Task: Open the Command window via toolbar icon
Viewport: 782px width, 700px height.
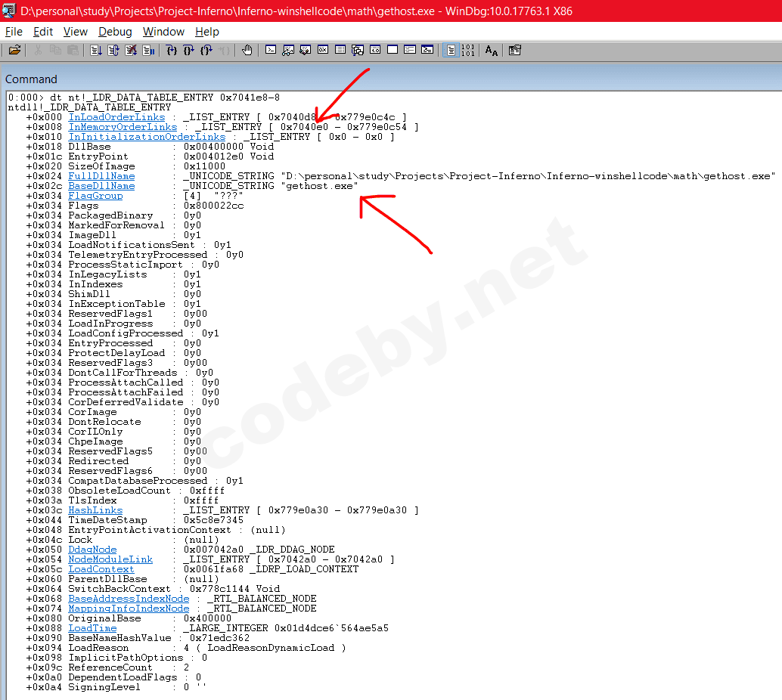Action: 271,50
